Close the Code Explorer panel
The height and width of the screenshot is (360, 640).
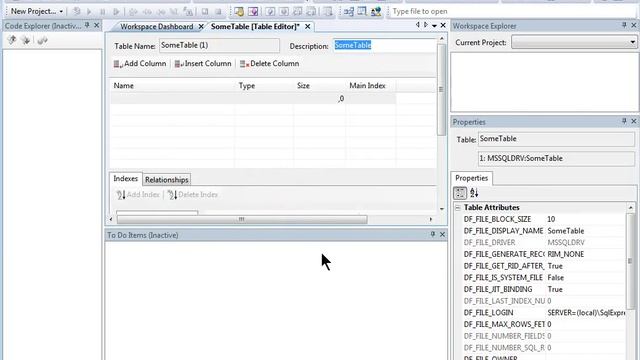point(97,25)
